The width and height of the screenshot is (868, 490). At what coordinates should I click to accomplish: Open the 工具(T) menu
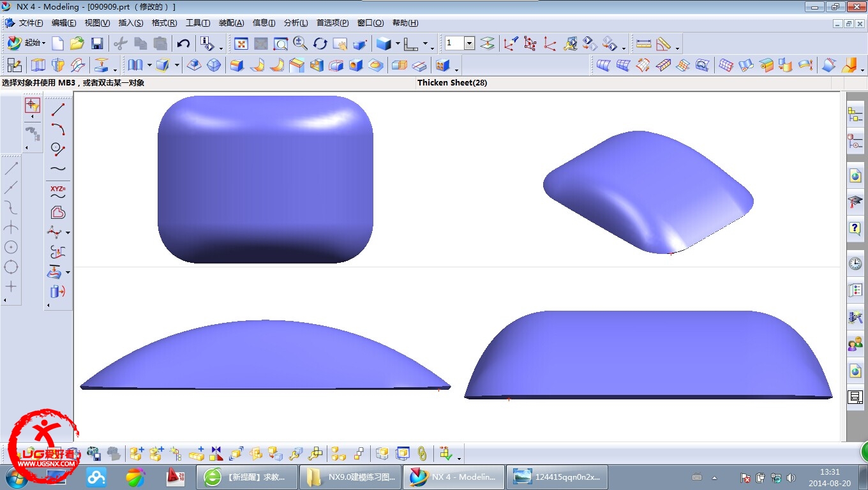tap(198, 23)
